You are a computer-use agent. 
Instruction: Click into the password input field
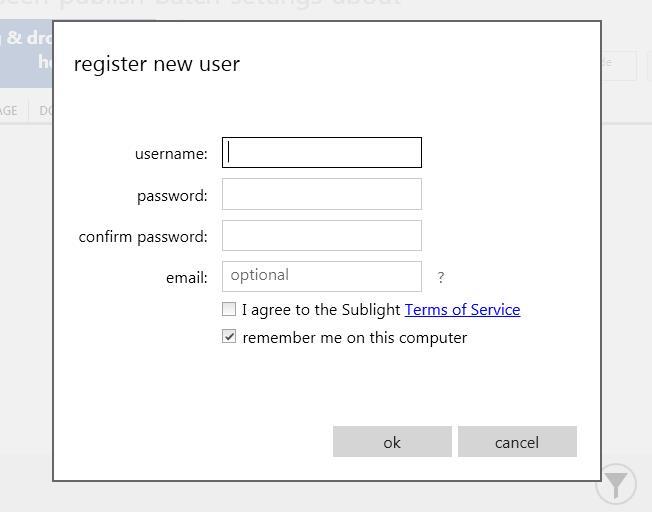click(322, 194)
